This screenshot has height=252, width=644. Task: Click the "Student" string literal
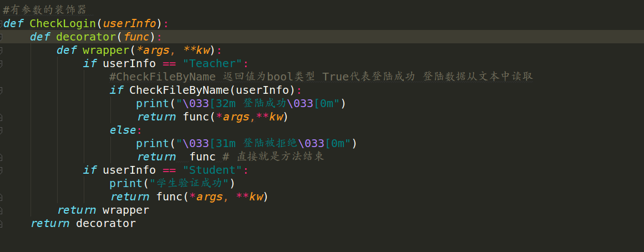(x=213, y=170)
